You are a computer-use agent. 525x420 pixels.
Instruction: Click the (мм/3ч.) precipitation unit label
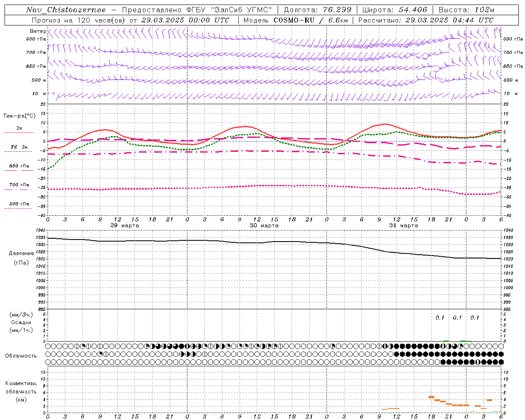[21, 315]
